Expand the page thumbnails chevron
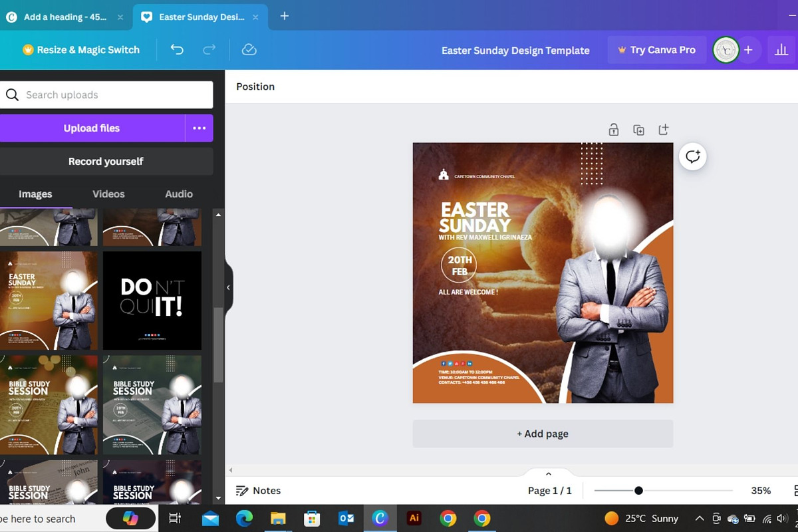 (549, 474)
